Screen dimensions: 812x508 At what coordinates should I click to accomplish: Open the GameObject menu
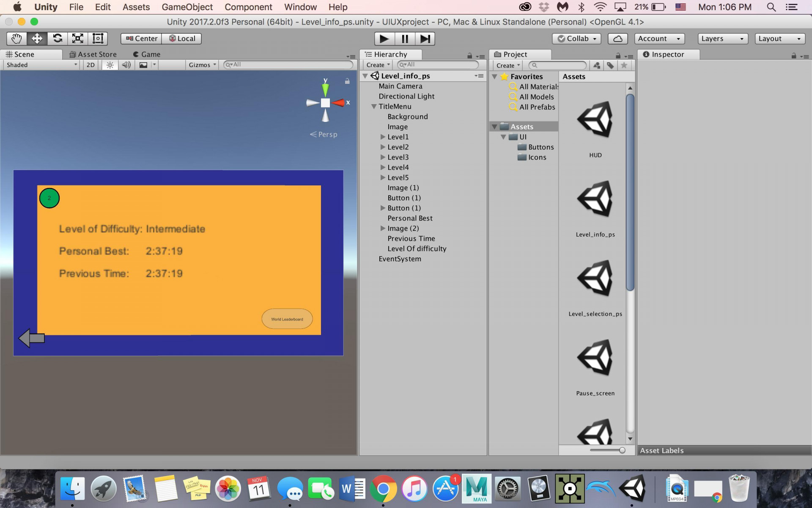point(187,7)
